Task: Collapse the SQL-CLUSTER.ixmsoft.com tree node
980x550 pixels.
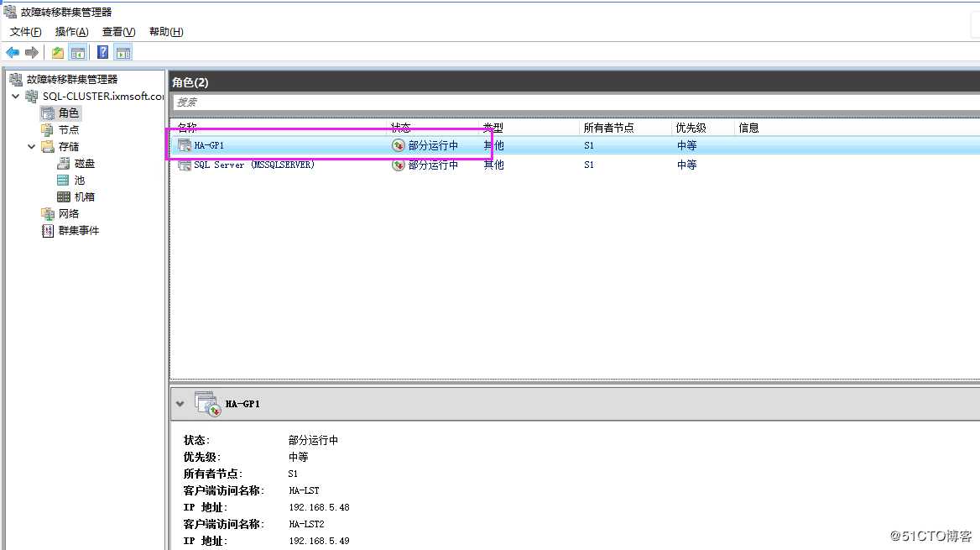Action: (15, 96)
